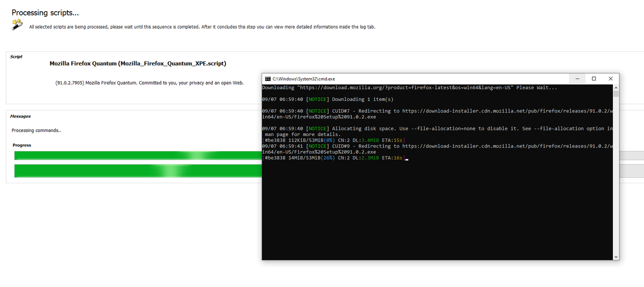644x287 pixels.
Task: Click the 14MiB/53MiB(26%) download status line
Action: 334,158
